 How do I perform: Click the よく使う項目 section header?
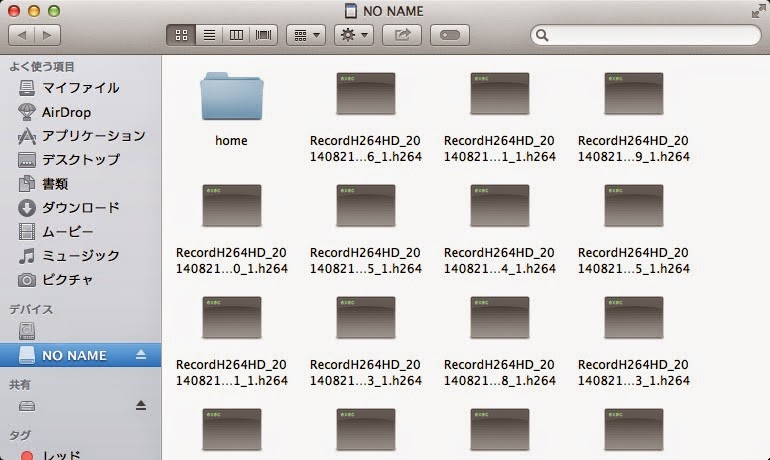click(42, 66)
